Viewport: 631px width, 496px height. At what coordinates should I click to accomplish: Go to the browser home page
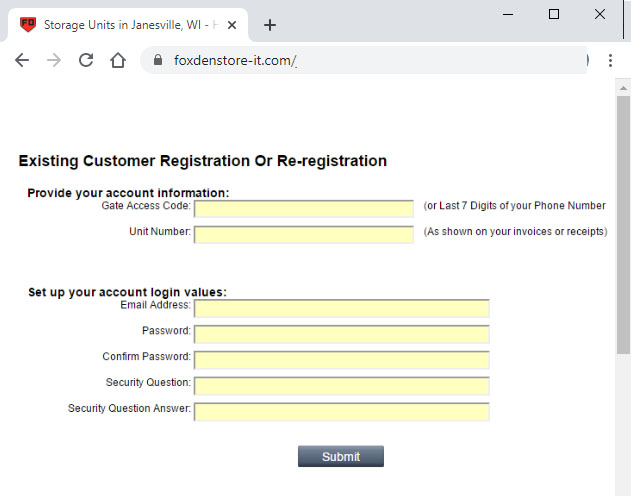point(118,60)
